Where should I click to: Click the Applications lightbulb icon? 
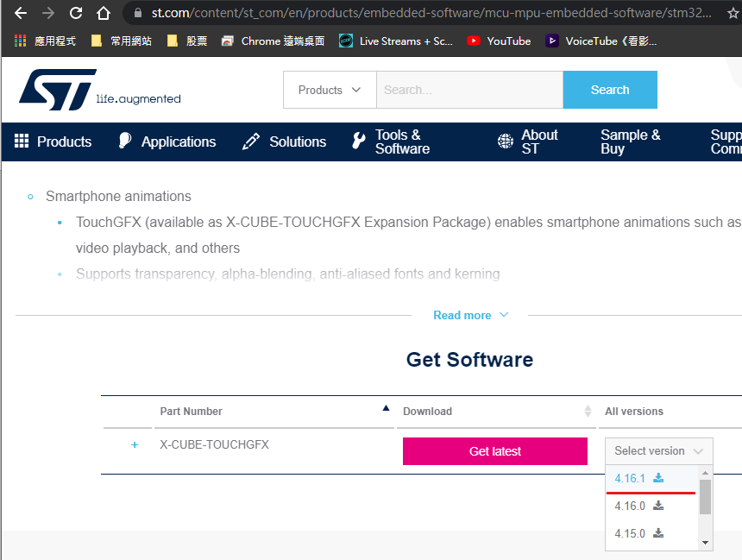pos(124,141)
